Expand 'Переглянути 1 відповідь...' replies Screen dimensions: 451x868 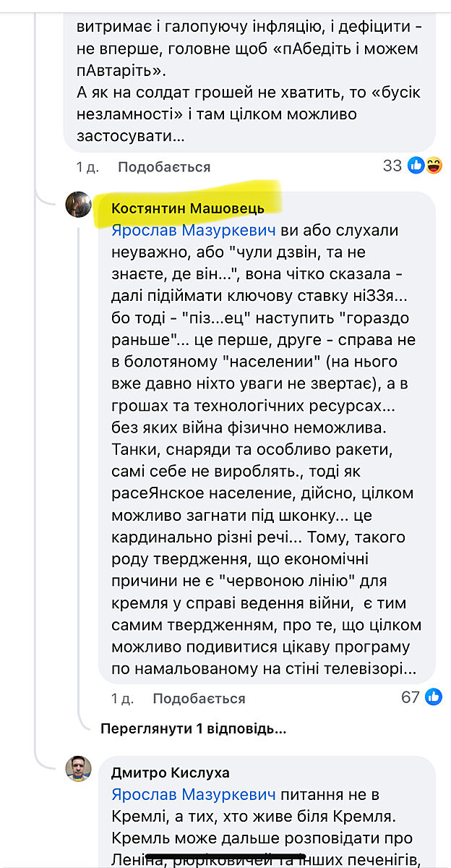(193, 729)
